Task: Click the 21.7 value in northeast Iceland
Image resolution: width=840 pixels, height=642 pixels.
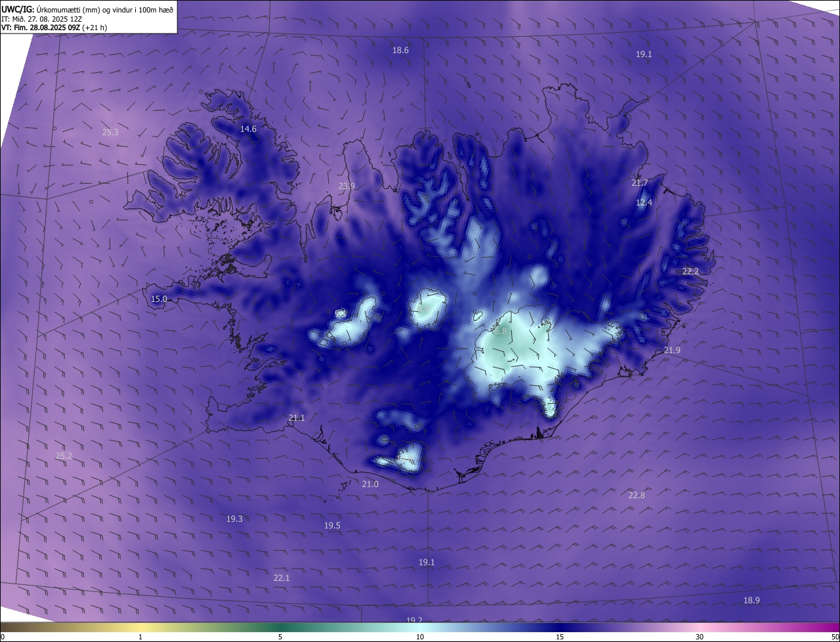Action: click(640, 182)
